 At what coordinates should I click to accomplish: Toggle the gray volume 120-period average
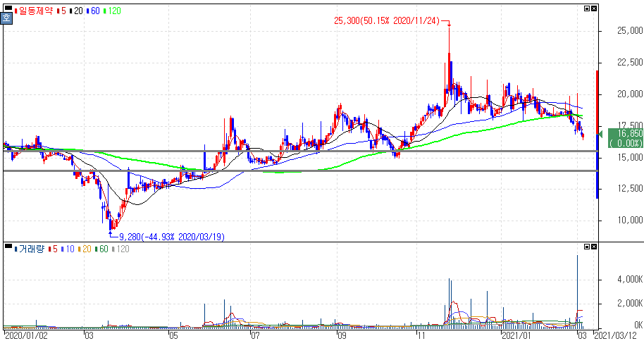click(x=120, y=249)
